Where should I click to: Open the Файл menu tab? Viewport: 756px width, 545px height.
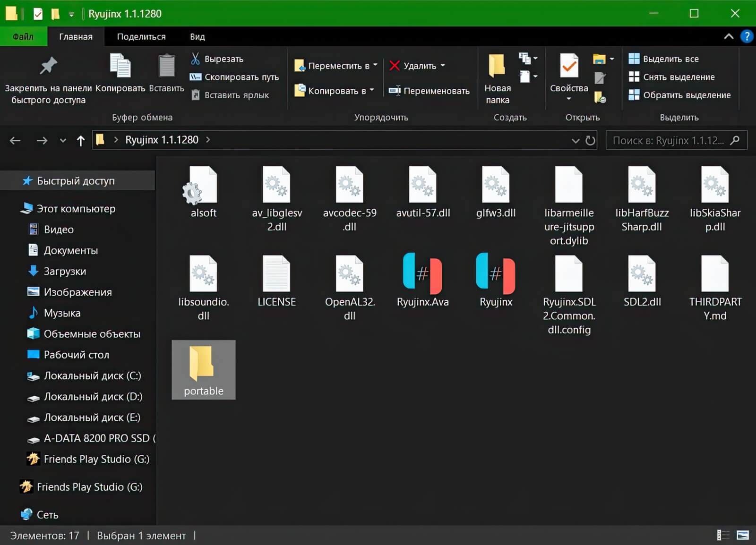[24, 36]
